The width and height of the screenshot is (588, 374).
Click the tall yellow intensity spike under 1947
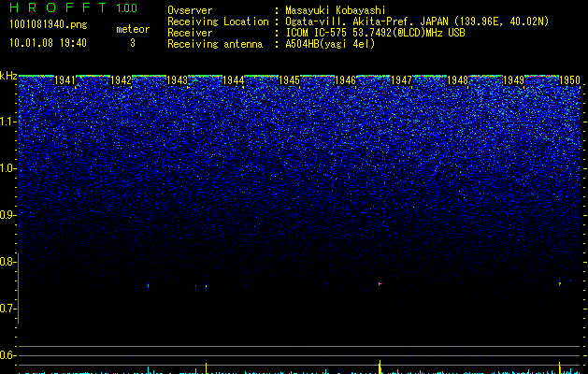(x=380, y=367)
